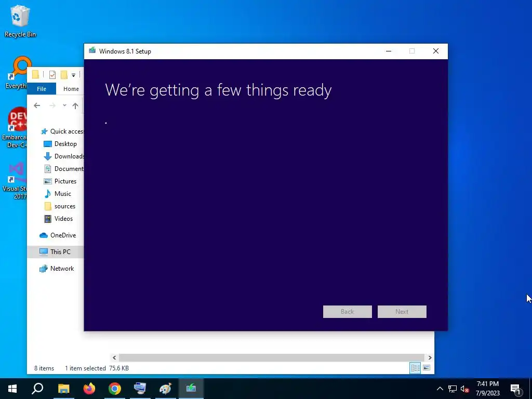Select Quick access in the navigation pane

point(62,131)
